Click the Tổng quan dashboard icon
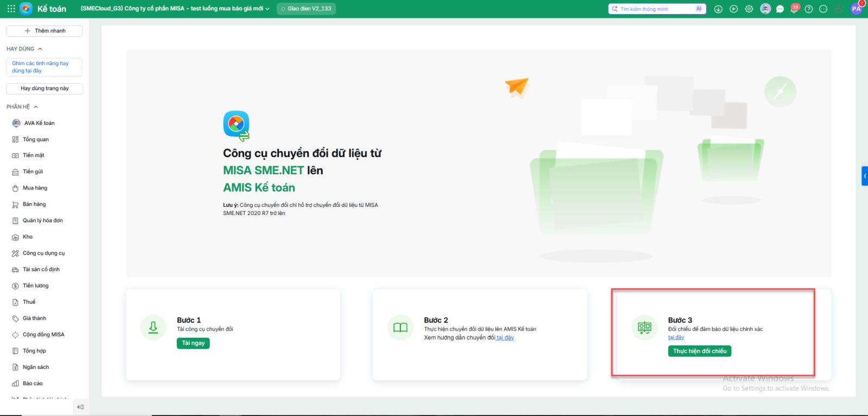Image resolution: width=868 pixels, height=416 pixels. (x=15, y=140)
